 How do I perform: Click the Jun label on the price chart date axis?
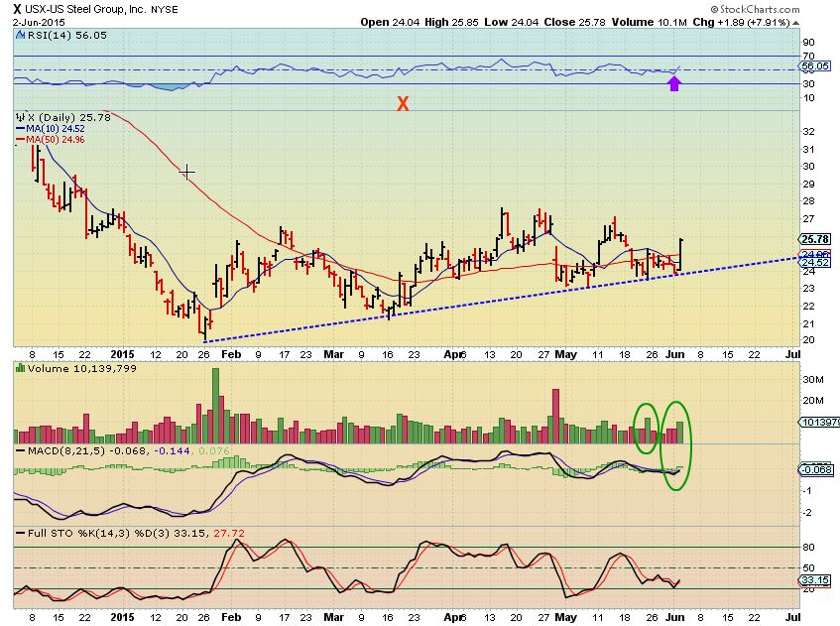tap(675, 354)
